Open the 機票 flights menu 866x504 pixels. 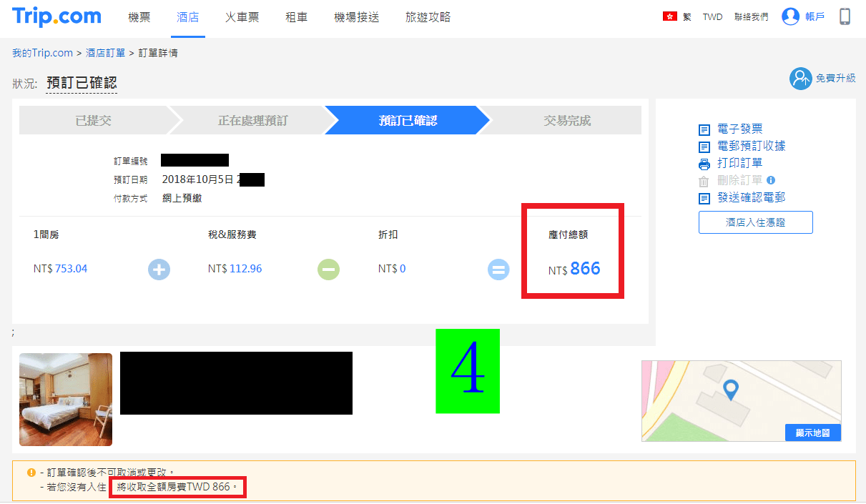point(139,17)
